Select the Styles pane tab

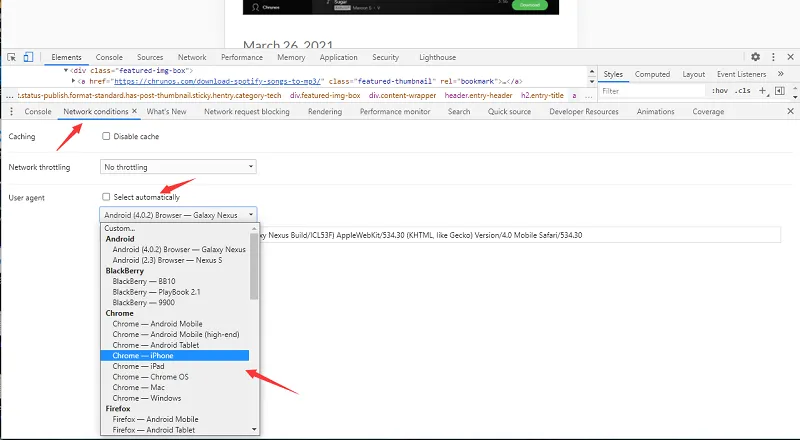pyautogui.click(x=613, y=74)
